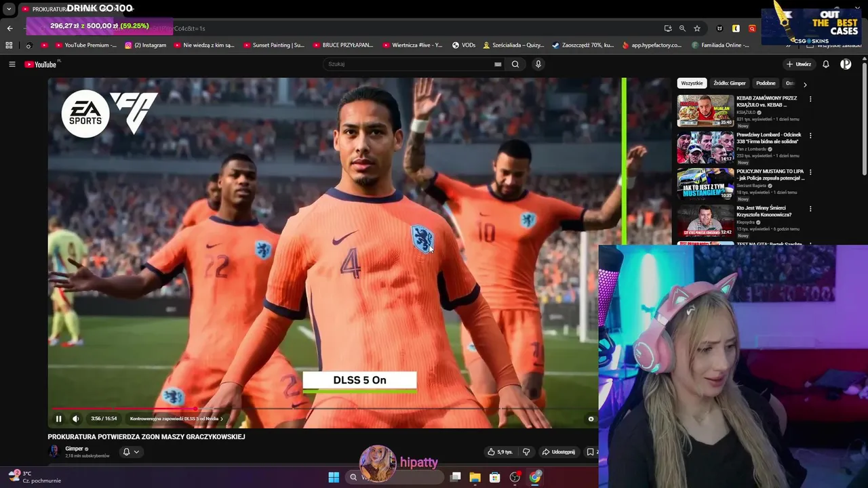This screenshot has width=868, height=488.
Task: Open Task View on the taskbar
Action: [456, 477]
